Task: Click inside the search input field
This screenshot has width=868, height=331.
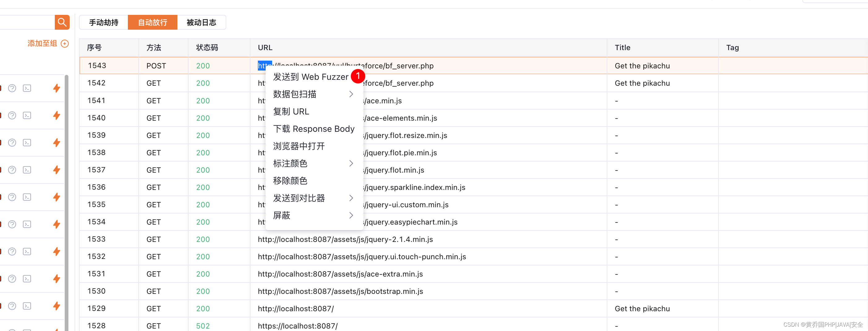Action: (x=27, y=22)
